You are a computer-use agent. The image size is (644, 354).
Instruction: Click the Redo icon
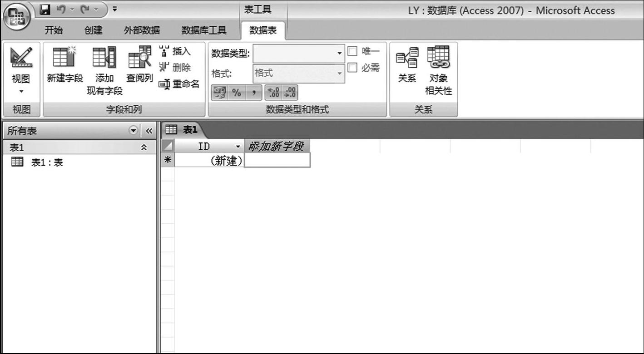click(x=85, y=9)
